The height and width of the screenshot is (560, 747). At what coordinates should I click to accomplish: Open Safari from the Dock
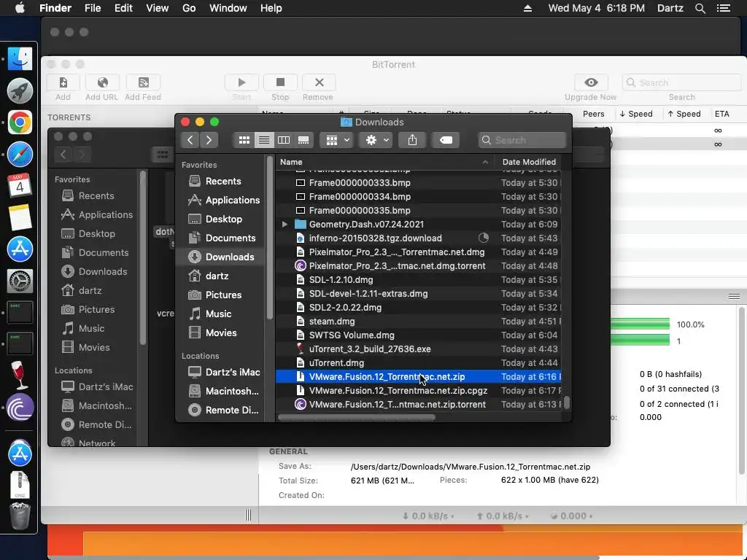tap(20, 155)
